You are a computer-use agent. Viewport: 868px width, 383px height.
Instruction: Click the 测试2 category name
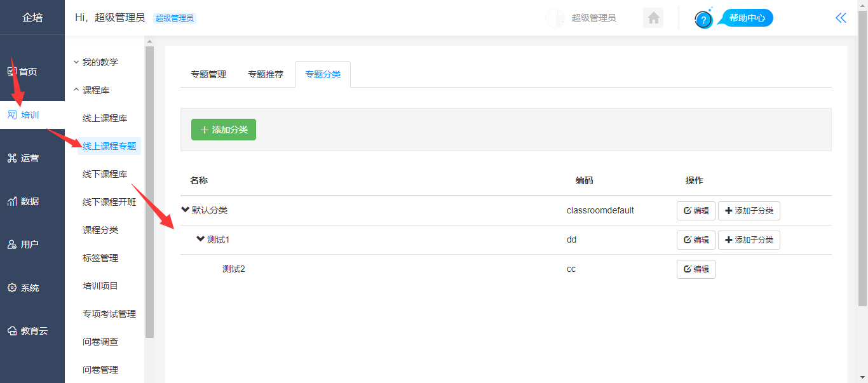233,269
